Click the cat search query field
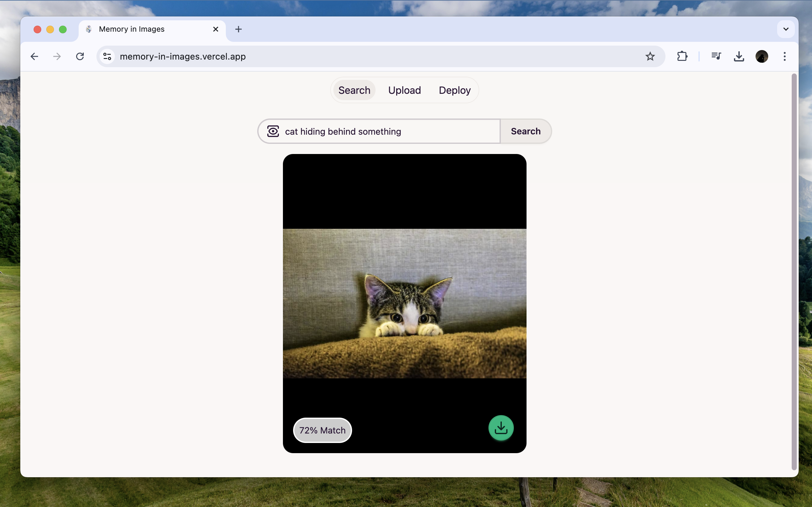The image size is (812, 507). point(389,132)
